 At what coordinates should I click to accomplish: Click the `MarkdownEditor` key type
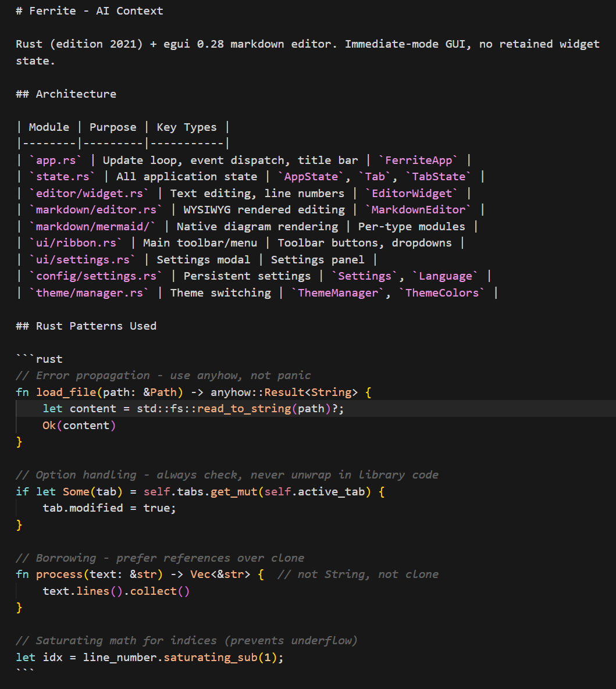[419, 209]
